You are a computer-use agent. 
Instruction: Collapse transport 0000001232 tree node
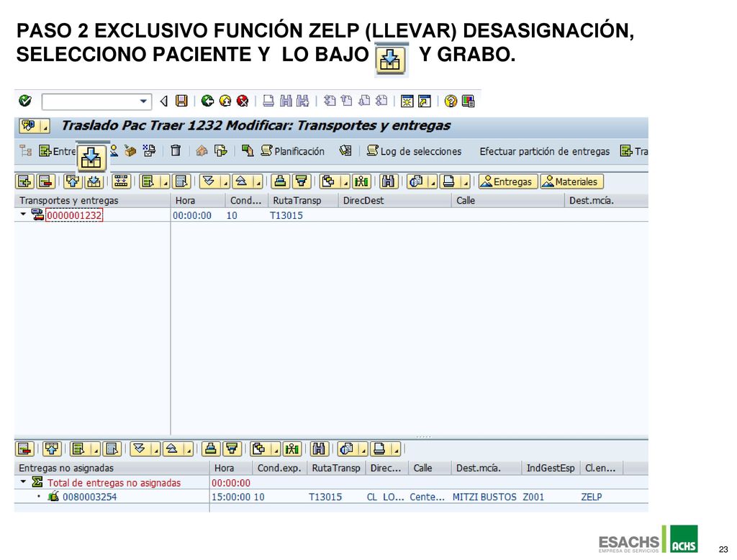[x=23, y=214]
